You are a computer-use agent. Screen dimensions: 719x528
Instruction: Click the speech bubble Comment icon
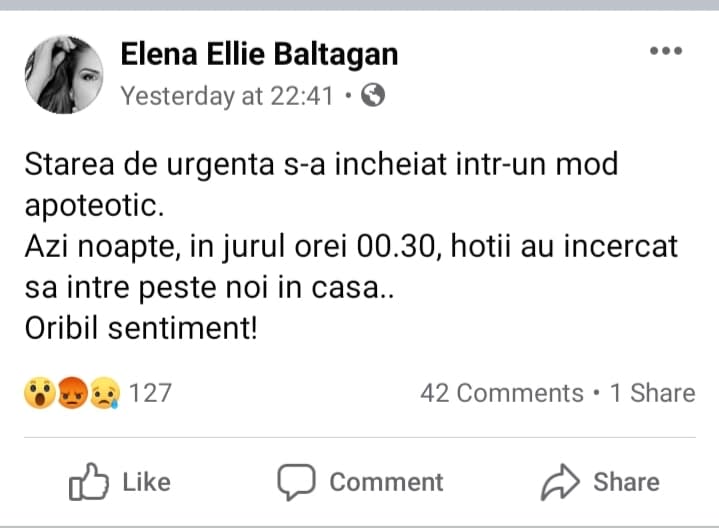296,482
